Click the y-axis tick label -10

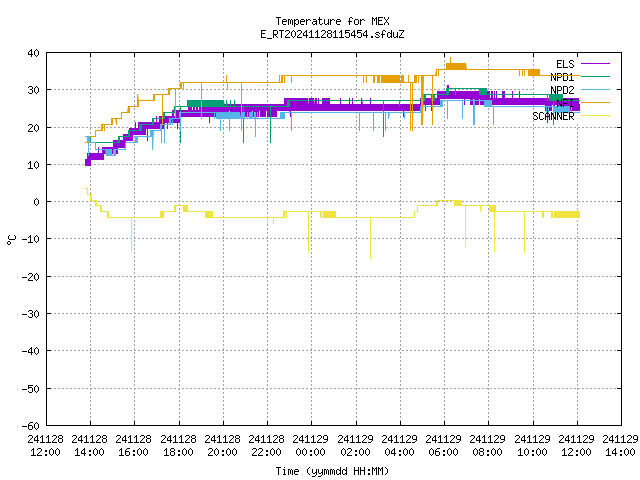coord(31,239)
